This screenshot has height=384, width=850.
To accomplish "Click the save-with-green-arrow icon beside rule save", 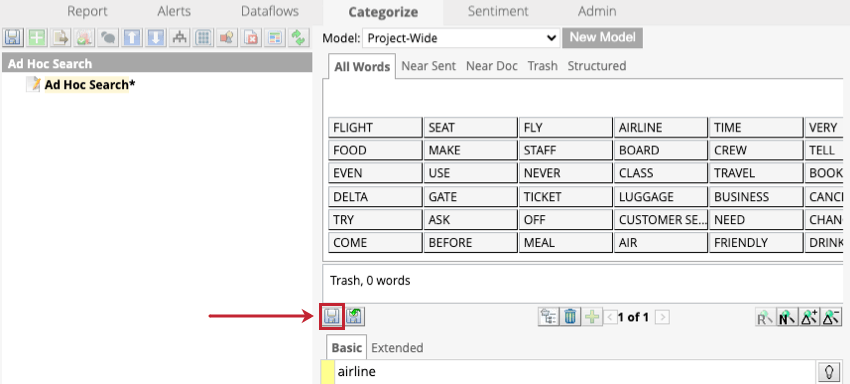I will click(355, 317).
